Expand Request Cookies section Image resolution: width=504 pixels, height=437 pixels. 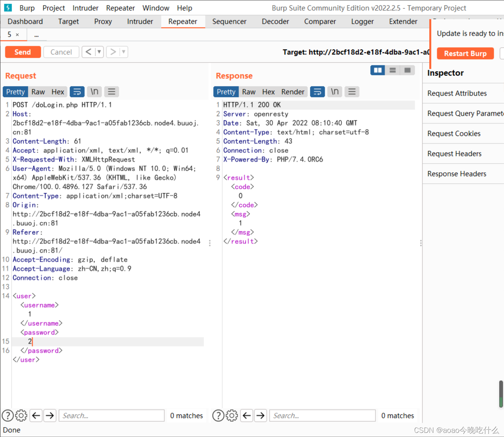click(x=463, y=133)
